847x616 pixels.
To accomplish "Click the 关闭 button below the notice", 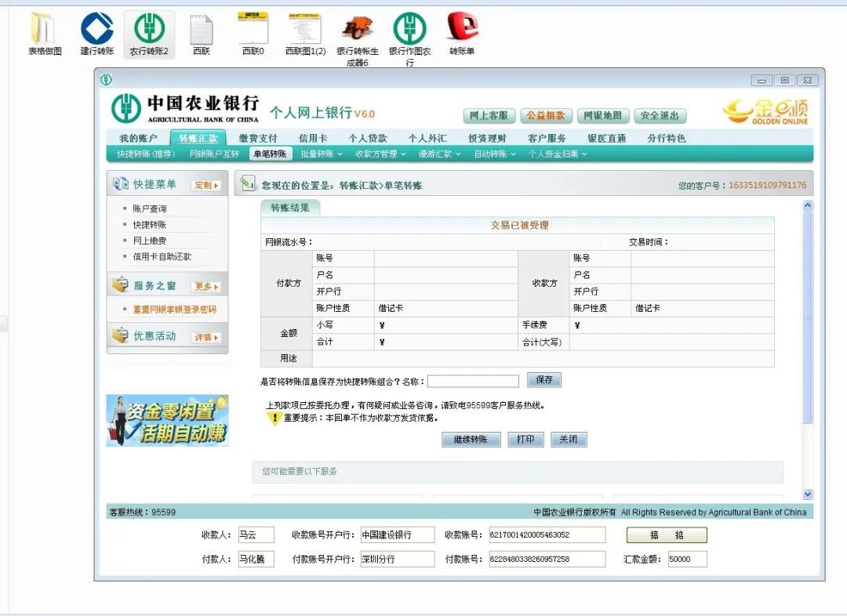I will 569,440.
